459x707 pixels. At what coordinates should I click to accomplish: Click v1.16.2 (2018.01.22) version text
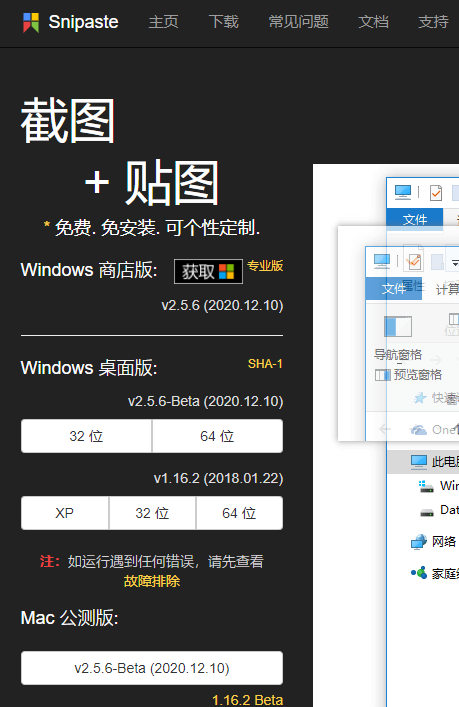(x=218, y=478)
